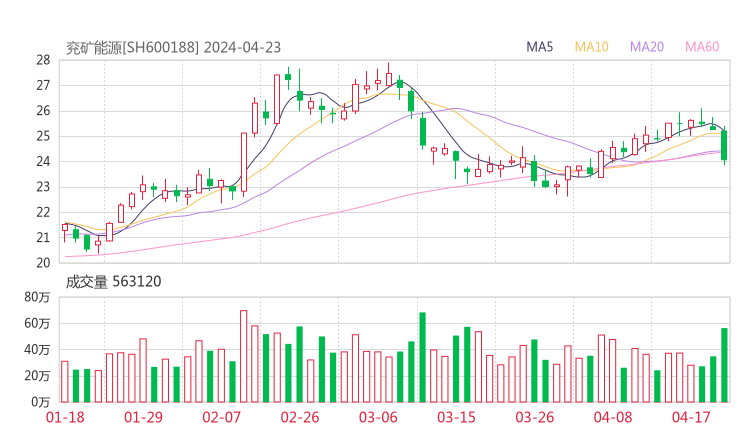Click the volume axis label 20万

point(37,376)
